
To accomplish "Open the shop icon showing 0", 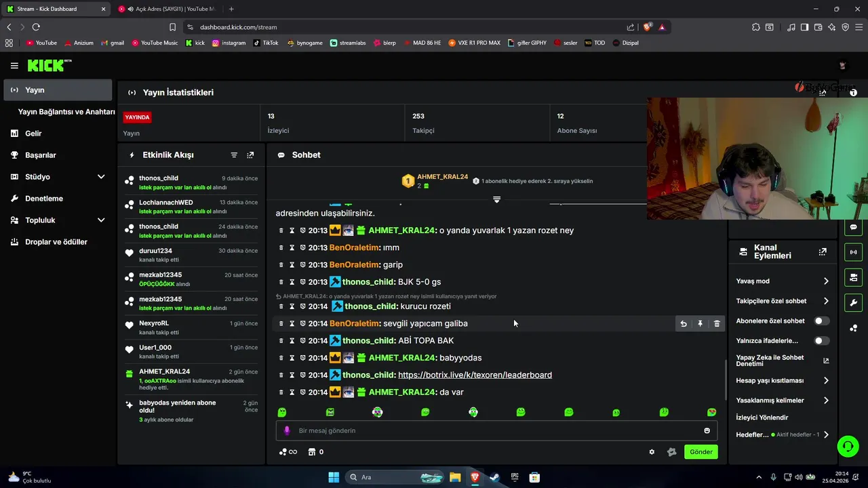I will tap(315, 452).
